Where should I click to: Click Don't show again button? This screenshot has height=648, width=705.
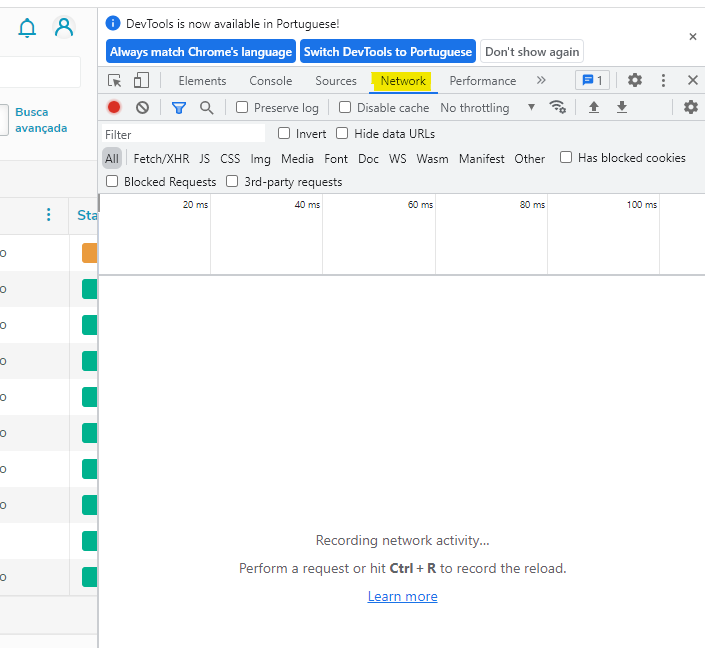tap(532, 51)
